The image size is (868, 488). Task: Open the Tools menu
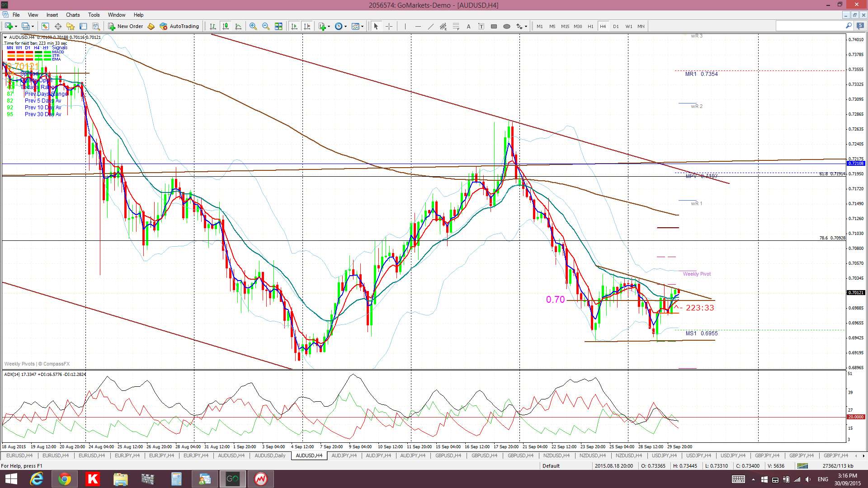(94, 15)
